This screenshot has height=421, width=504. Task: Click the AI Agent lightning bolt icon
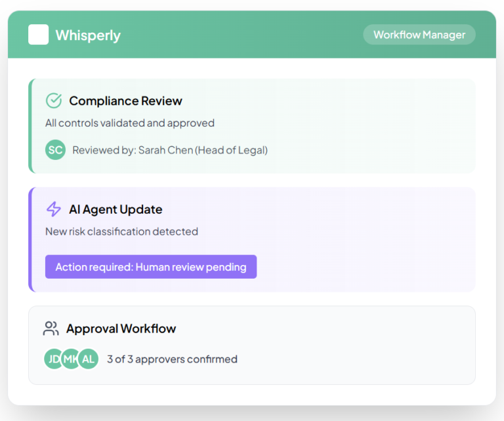click(53, 209)
